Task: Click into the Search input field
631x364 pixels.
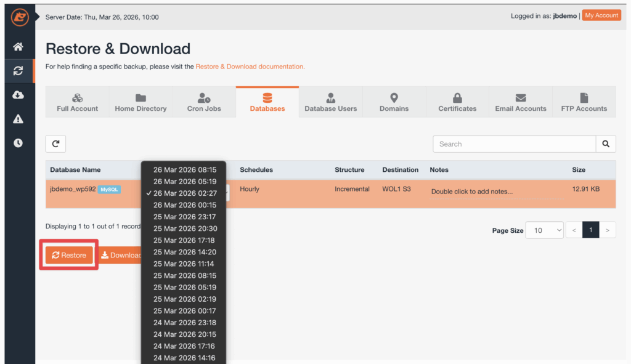Action: pos(514,144)
